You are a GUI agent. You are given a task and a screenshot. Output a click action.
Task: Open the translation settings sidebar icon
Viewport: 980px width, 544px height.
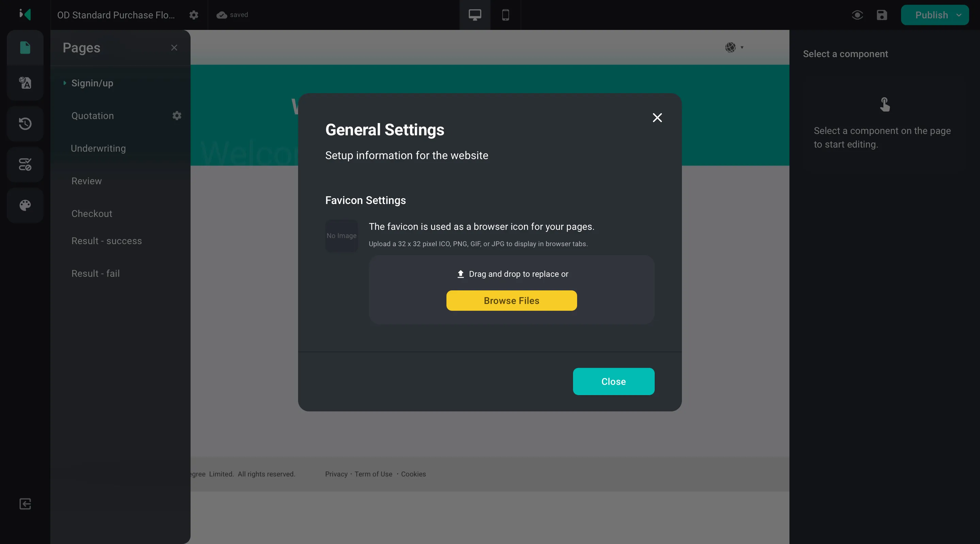[x=25, y=83]
